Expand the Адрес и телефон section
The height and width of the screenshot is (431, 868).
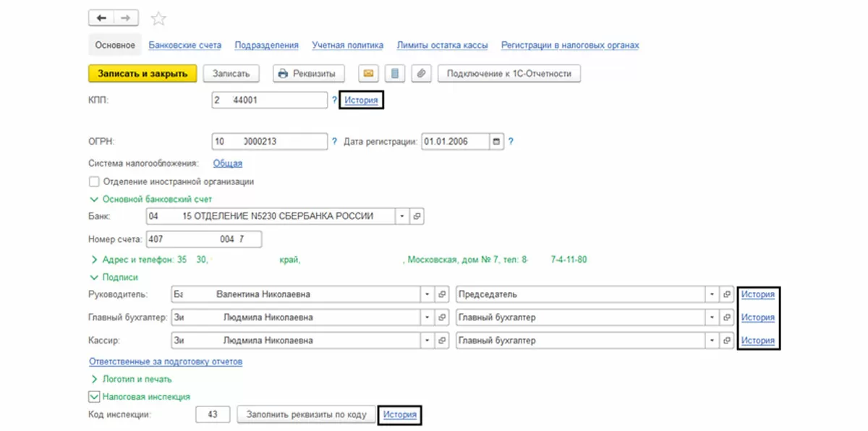(x=94, y=259)
